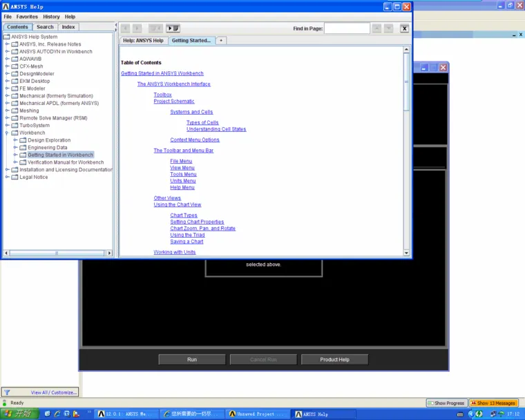525x420 pixels.
Task: Click the folder icon next to Engineering Data
Action: point(23,147)
